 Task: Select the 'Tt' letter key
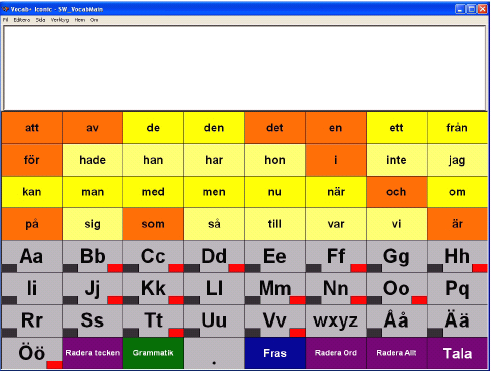click(x=153, y=321)
